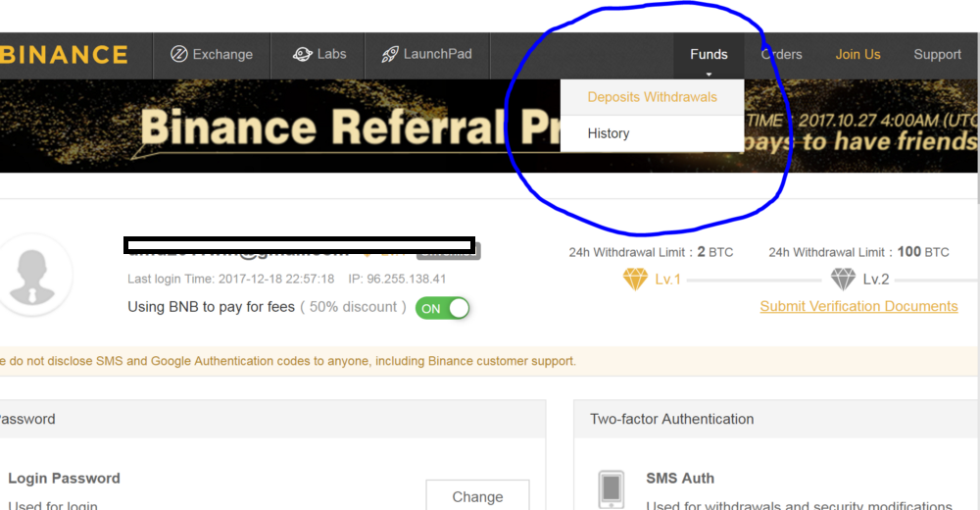Click the Labs planet icon

pos(303,55)
